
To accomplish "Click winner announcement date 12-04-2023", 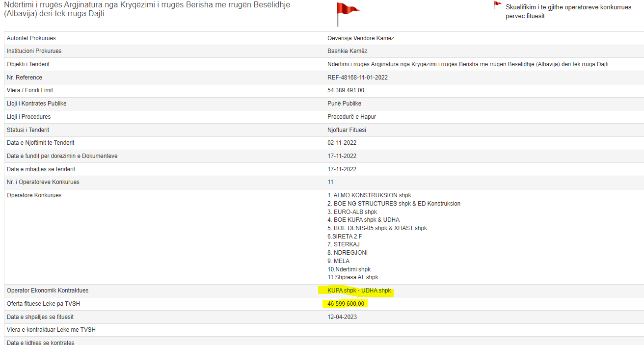I will tap(342, 317).
